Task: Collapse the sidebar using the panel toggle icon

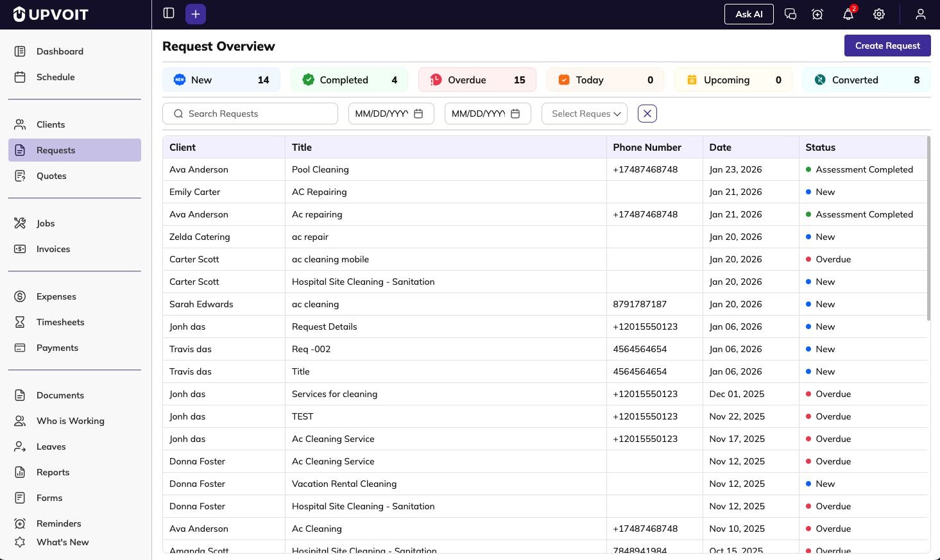Action: (168, 13)
